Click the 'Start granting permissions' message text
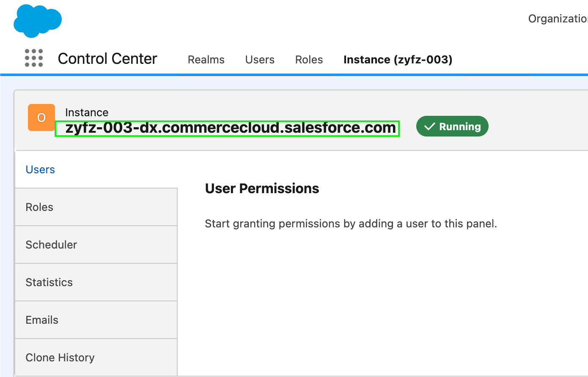This screenshot has height=377, width=588. click(351, 224)
